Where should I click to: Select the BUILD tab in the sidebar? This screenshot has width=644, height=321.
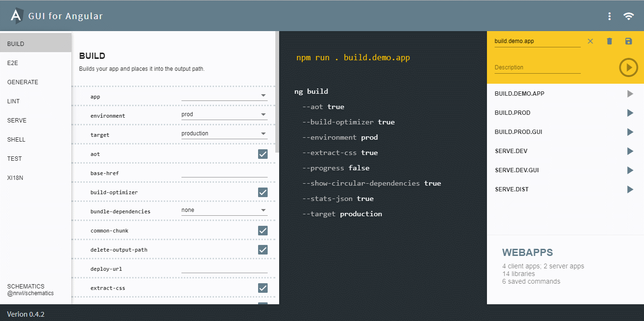point(36,44)
